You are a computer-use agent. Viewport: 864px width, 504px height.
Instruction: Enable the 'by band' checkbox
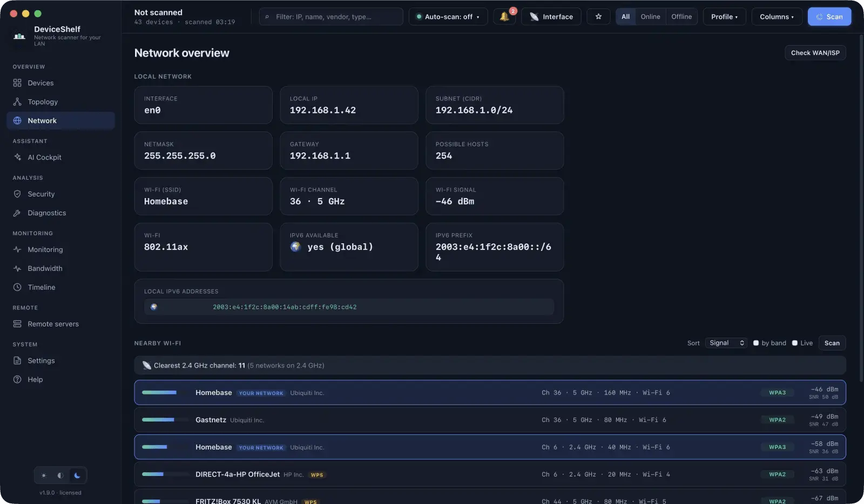[756, 343]
